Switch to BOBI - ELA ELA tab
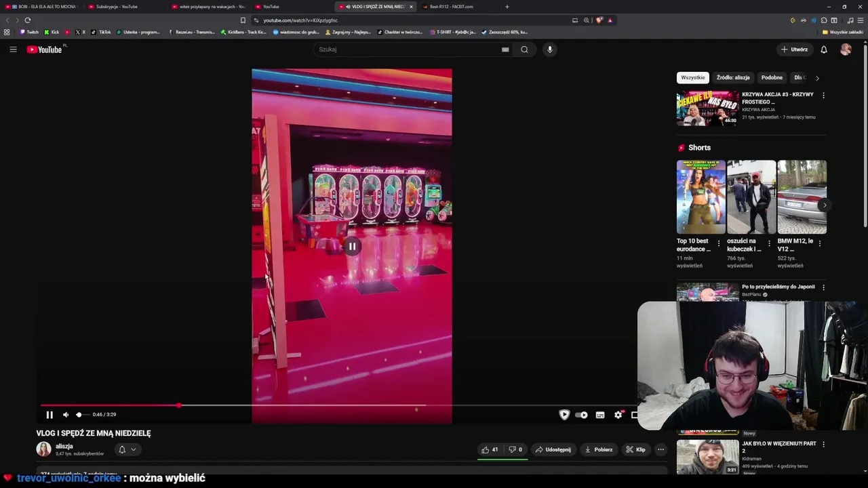 [x=44, y=7]
